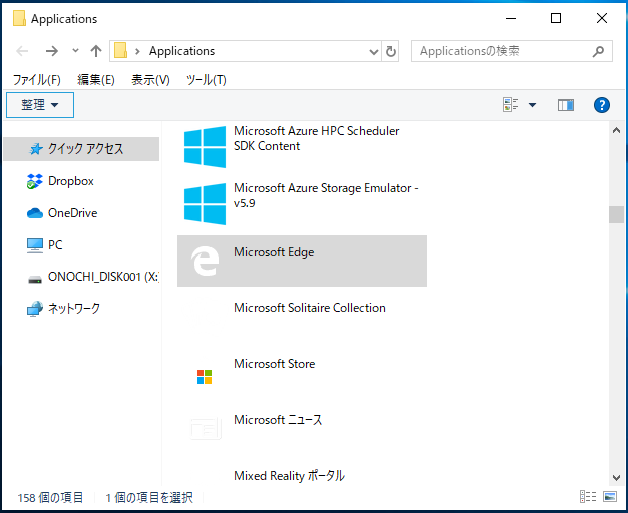Click the up-folder arrow icon
Screen dimensions: 628x513
pos(96,51)
